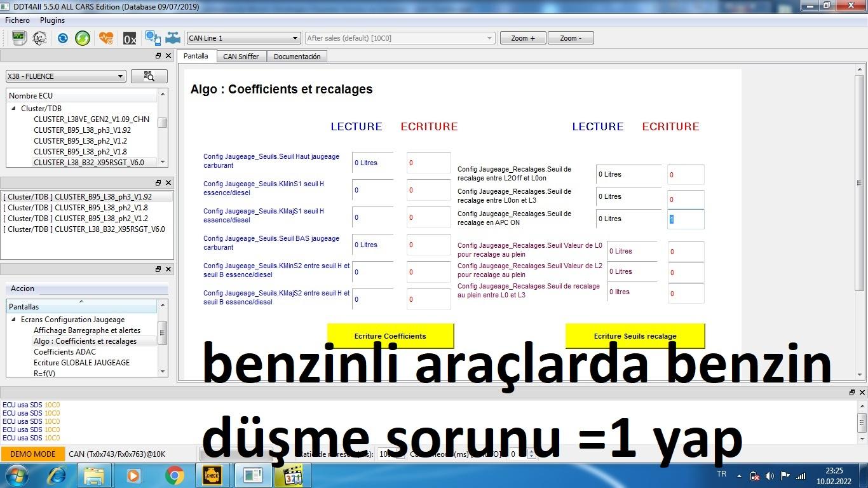Click the orange heart diagnostic icon
Image resolution: width=868 pixels, height=488 pixels.
106,38
